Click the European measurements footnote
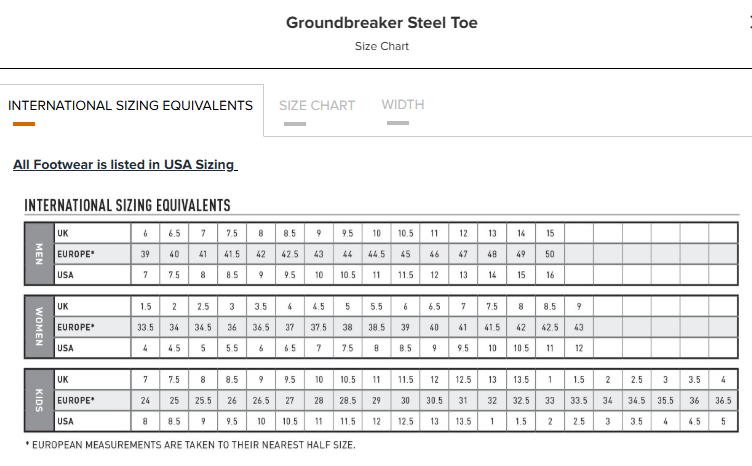The width and height of the screenshot is (752, 466). (190, 445)
